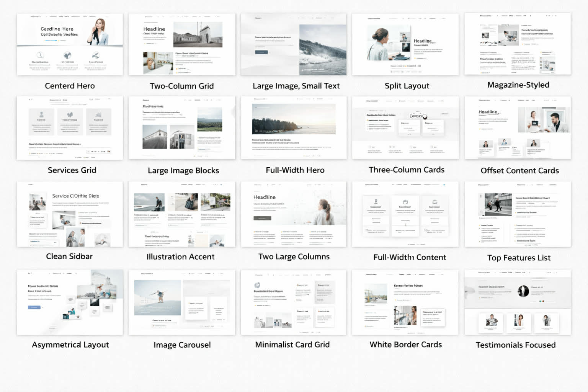Select the Large Image, Small Text layout

coord(293,44)
